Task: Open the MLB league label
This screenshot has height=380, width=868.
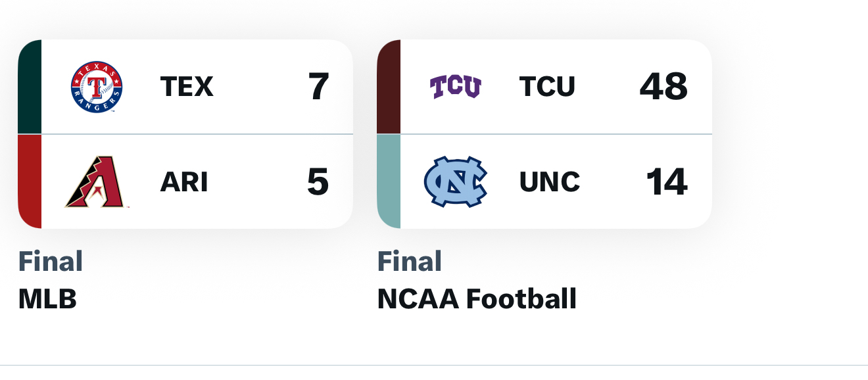Action: click(x=47, y=299)
